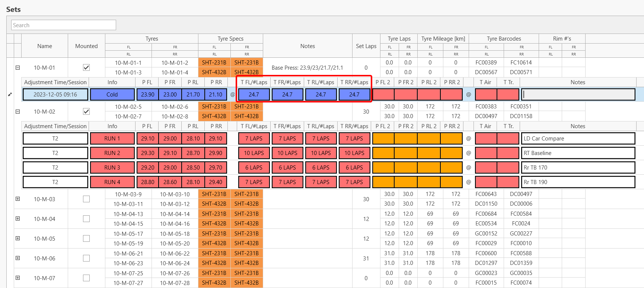
Task: Click the orange P FL 2 cell in RUN 3
Action: tap(383, 168)
